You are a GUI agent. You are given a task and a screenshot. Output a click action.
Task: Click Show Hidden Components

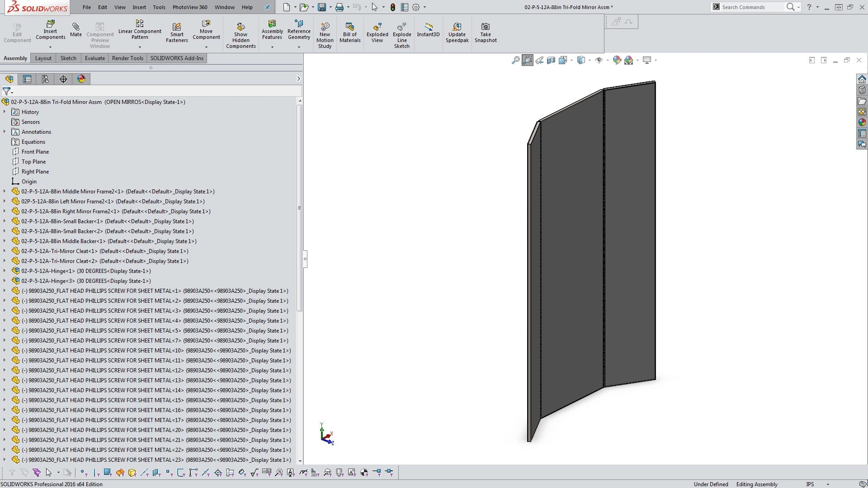click(x=241, y=35)
